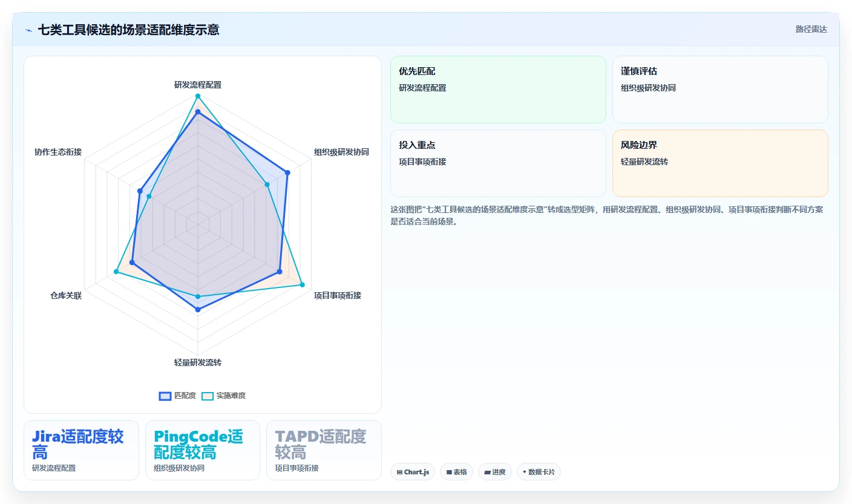The width and height of the screenshot is (852, 504).
Task: Click the radar axis label 协作生态衔接
Action: [x=58, y=152]
